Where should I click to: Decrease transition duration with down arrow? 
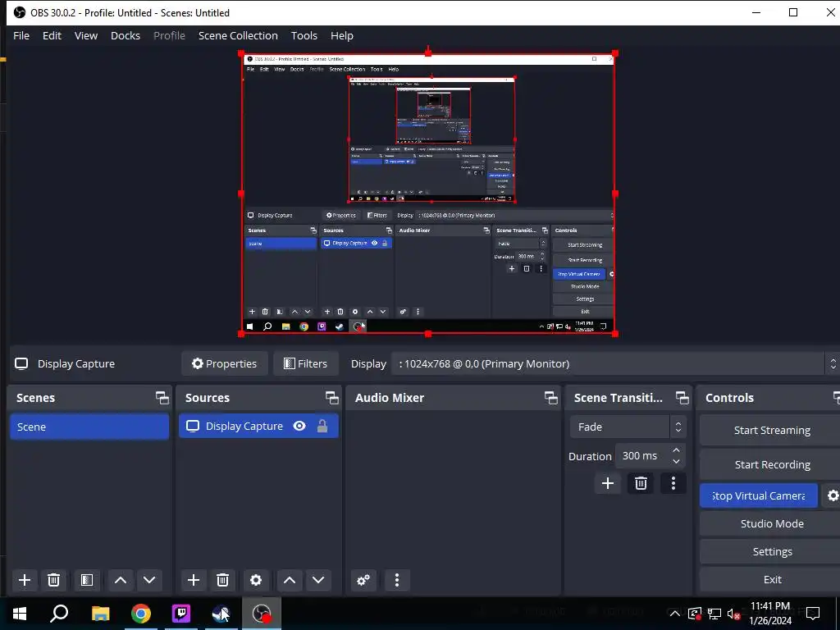(x=676, y=461)
